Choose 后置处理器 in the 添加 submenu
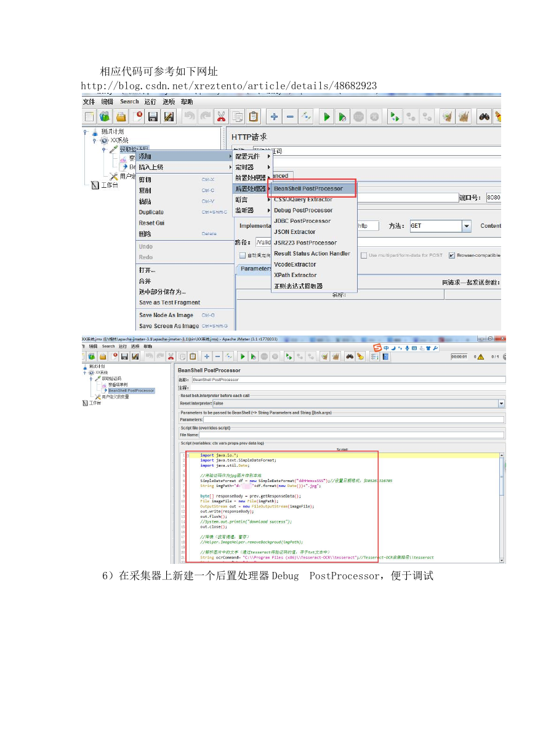535x756 pixels. [252, 188]
